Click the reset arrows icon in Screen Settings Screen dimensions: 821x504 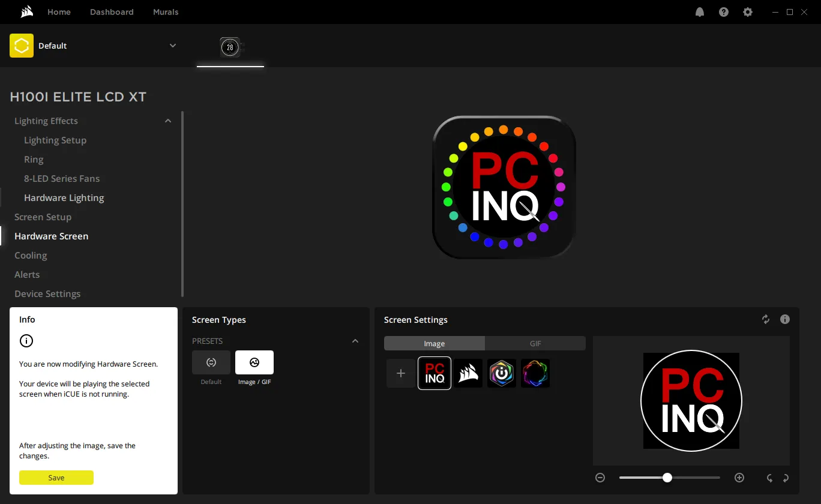click(766, 319)
